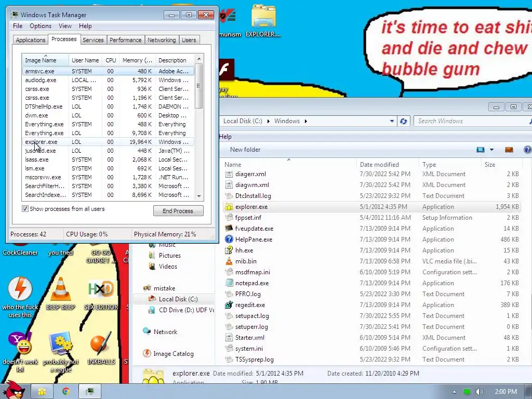Open the View menu in Task Manager
This screenshot has height=399, width=532.
tap(65, 26)
